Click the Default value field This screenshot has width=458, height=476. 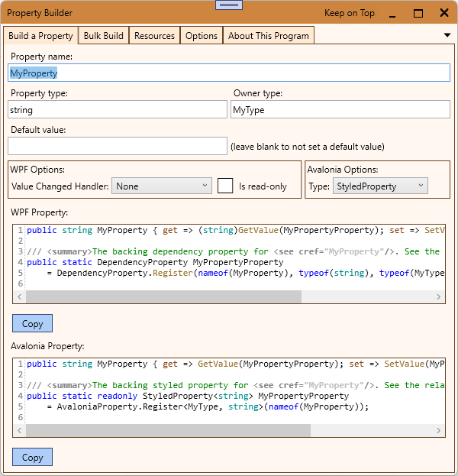pyautogui.click(x=118, y=146)
